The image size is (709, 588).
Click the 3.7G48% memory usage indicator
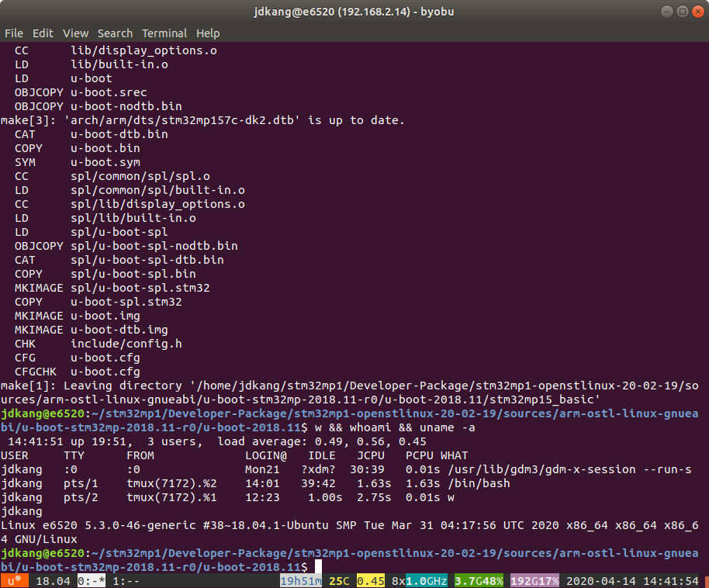(479, 581)
